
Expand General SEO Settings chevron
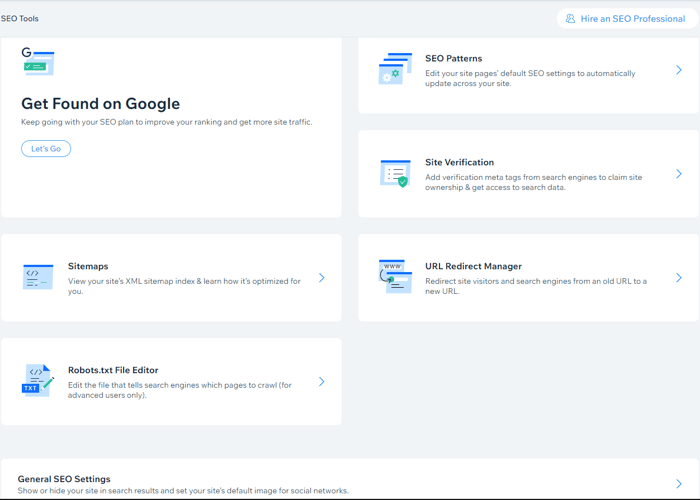(679, 483)
